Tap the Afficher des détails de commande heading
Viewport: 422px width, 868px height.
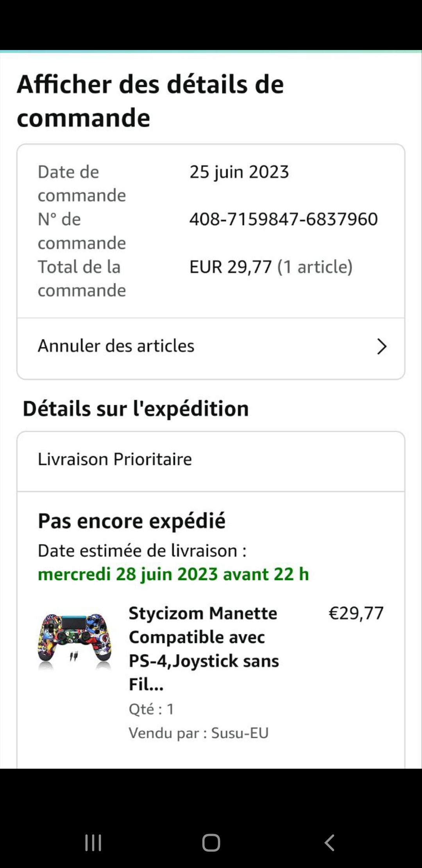click(150, 101)
